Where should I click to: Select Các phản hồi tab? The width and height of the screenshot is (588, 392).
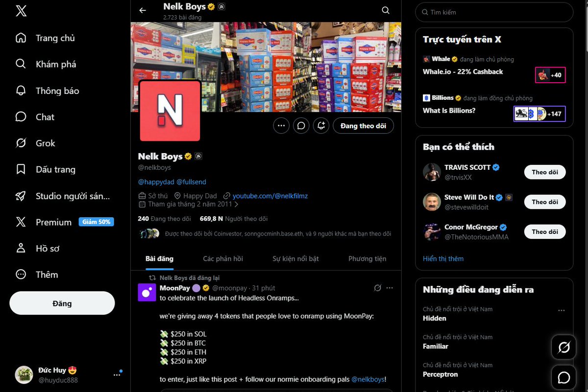223,258
